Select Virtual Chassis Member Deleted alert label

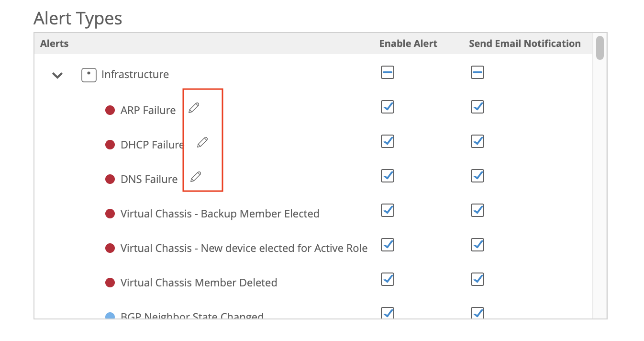199,283
